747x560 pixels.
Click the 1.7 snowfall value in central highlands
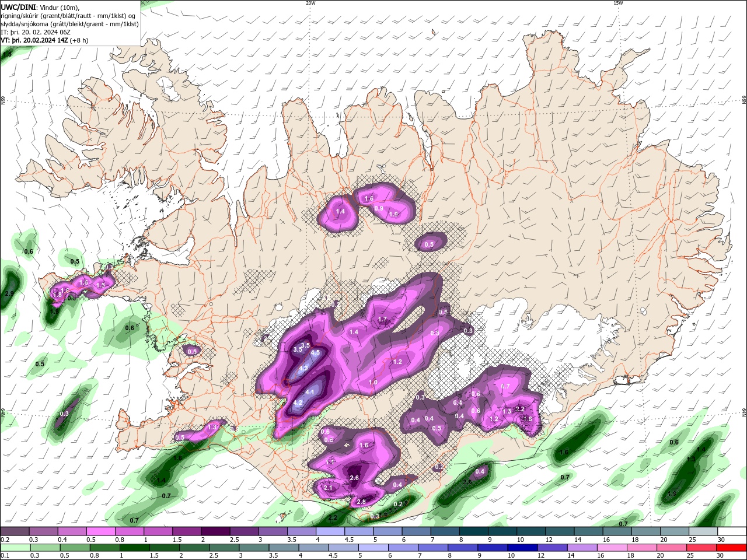tap(383, 320)
